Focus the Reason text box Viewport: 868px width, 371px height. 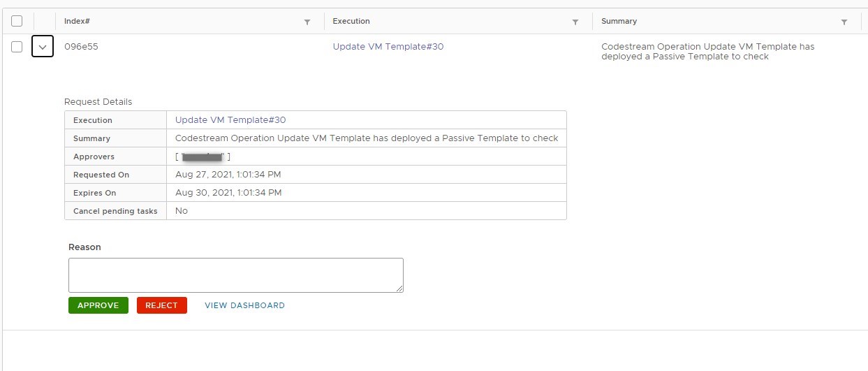pyautogui.click(x=235, y=275)
